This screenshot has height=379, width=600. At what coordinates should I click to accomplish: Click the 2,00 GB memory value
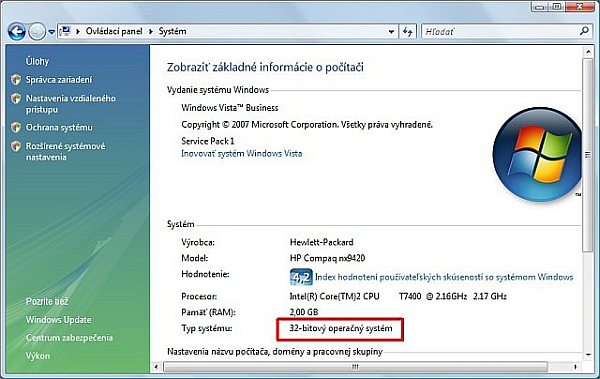[304, 312]
